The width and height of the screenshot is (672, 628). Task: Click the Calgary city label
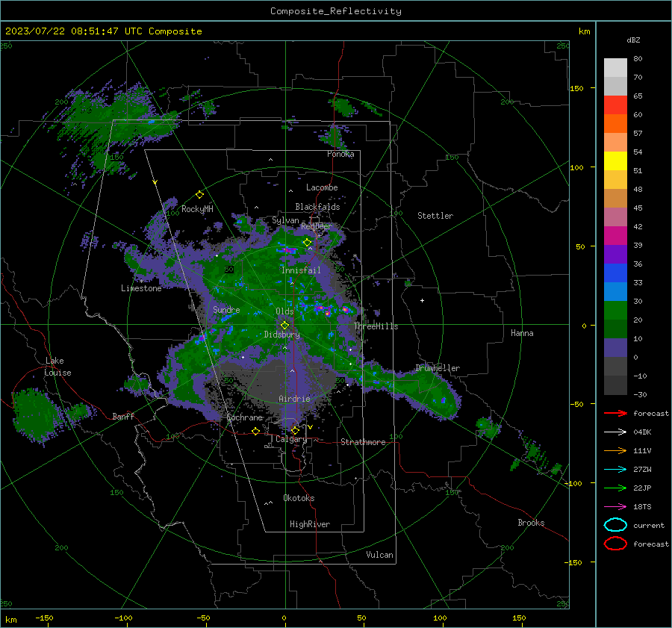pos(291,439)
